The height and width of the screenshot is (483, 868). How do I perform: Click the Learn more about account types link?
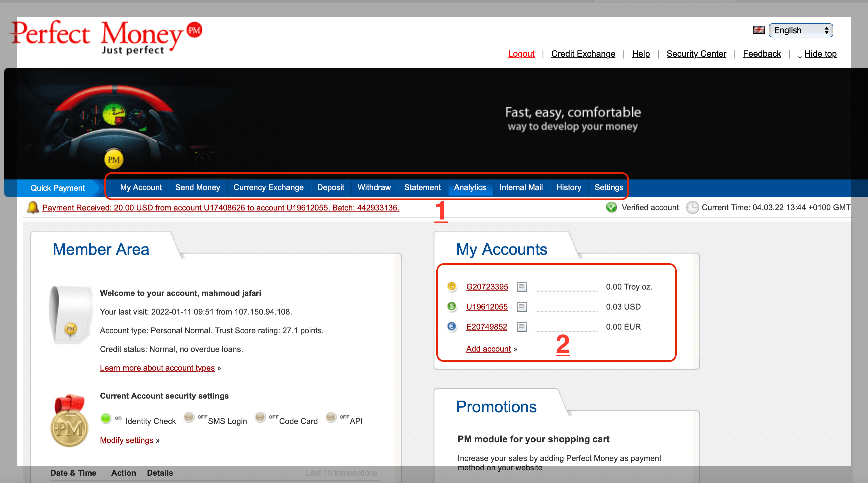click(157, 368)
